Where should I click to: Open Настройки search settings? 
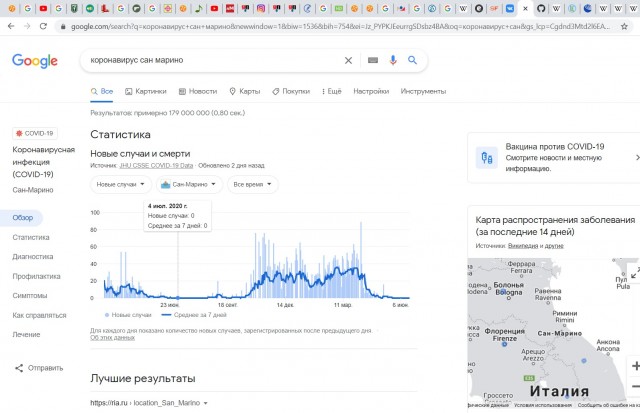click(371, 91)
